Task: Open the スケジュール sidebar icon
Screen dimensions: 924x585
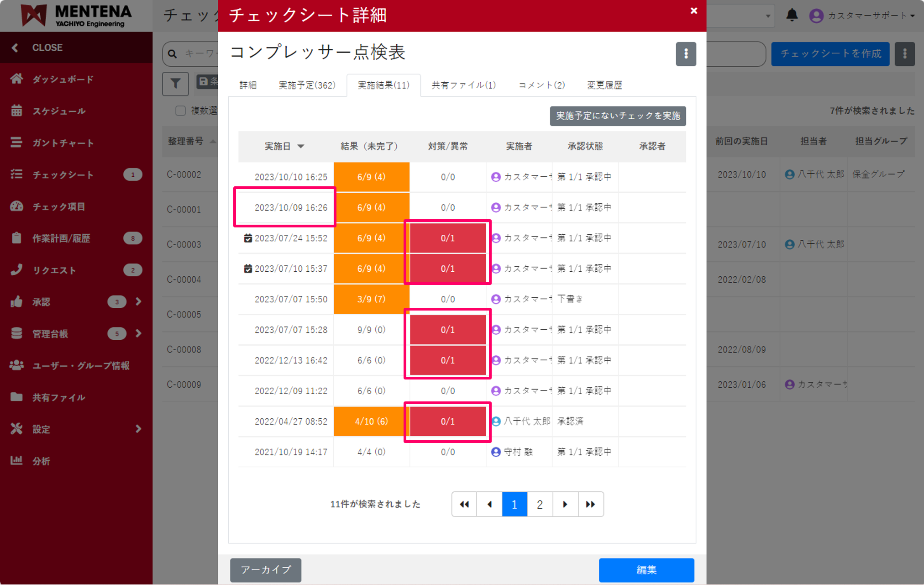Action: (x=17, y=111)
